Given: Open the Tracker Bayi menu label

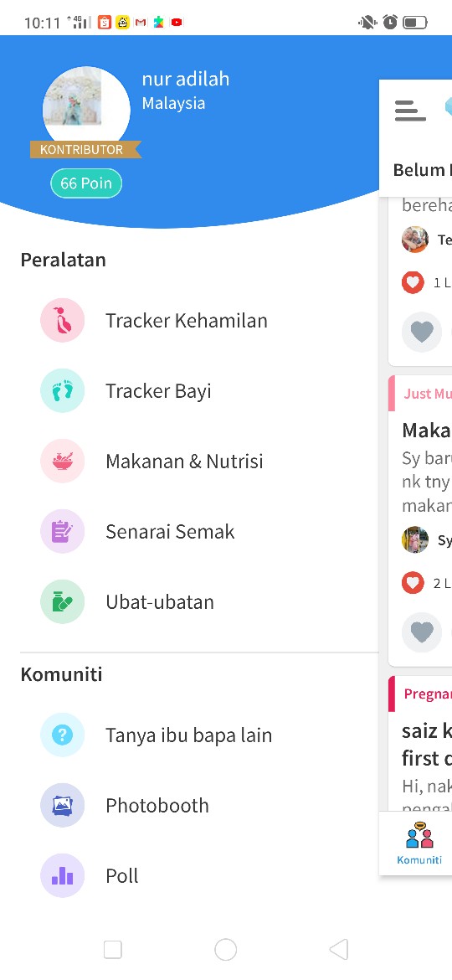Looking at the screenshot, I should (158, 390).
